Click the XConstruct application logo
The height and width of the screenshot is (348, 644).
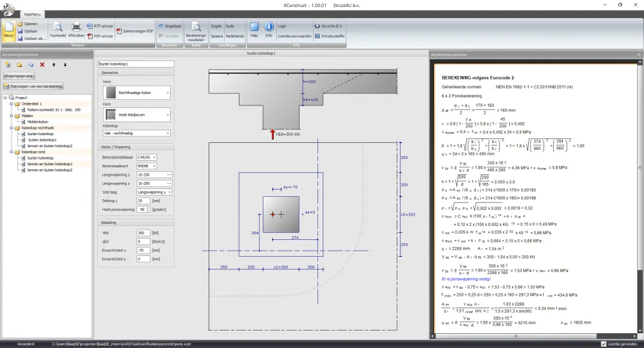pos(8,8)
